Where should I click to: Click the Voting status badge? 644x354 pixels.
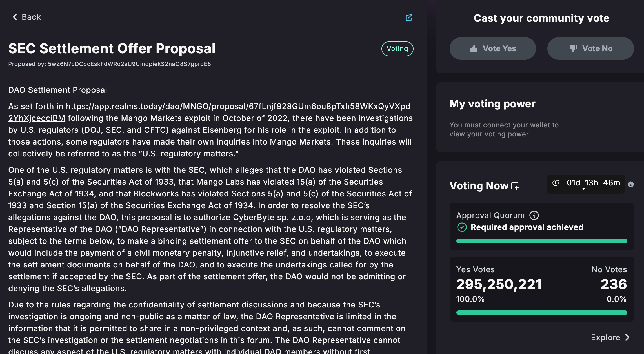tap(397, 49)
